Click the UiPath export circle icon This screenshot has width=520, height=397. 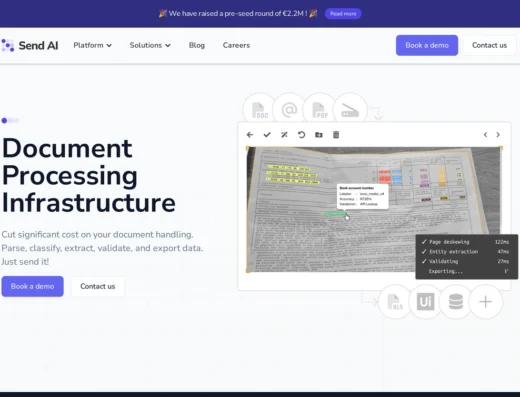click(425, 302)
